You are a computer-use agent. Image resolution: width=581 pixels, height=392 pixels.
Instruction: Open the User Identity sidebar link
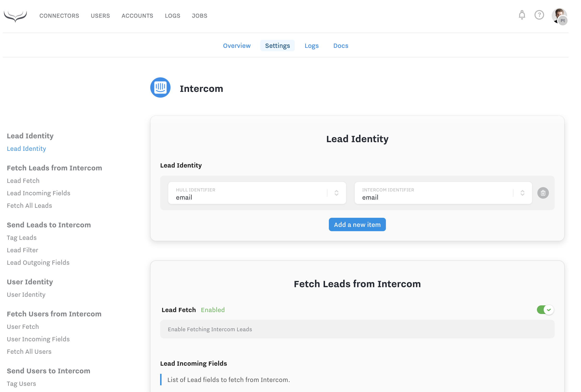point(26,295)
